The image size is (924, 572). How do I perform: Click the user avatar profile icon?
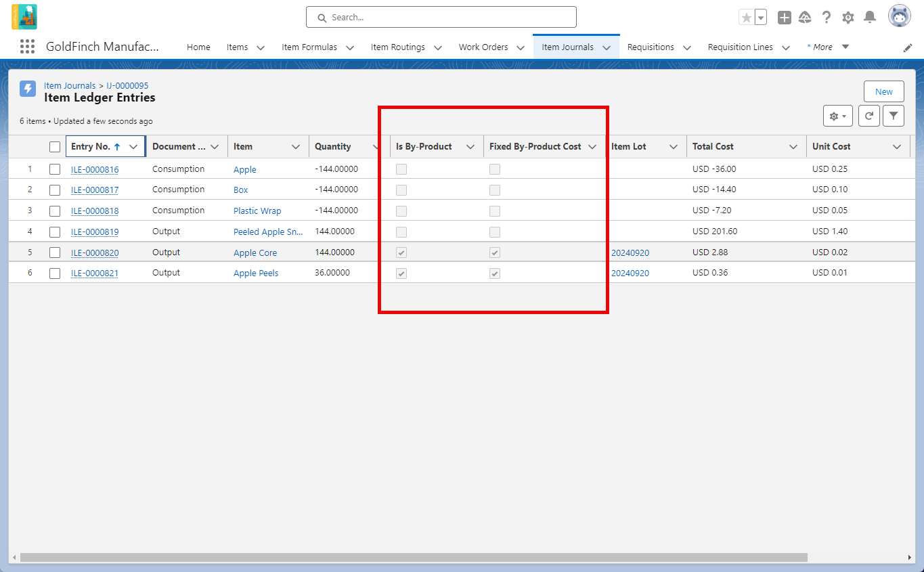[900, 17]
